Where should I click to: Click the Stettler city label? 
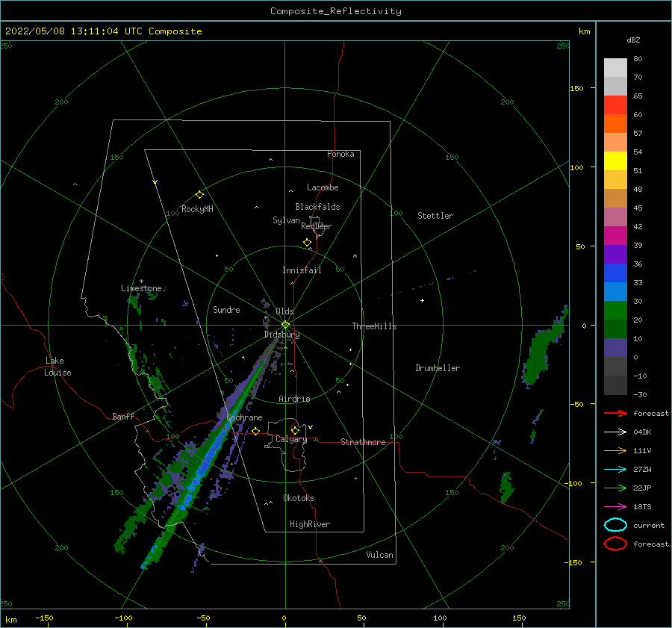pos(435,216)
